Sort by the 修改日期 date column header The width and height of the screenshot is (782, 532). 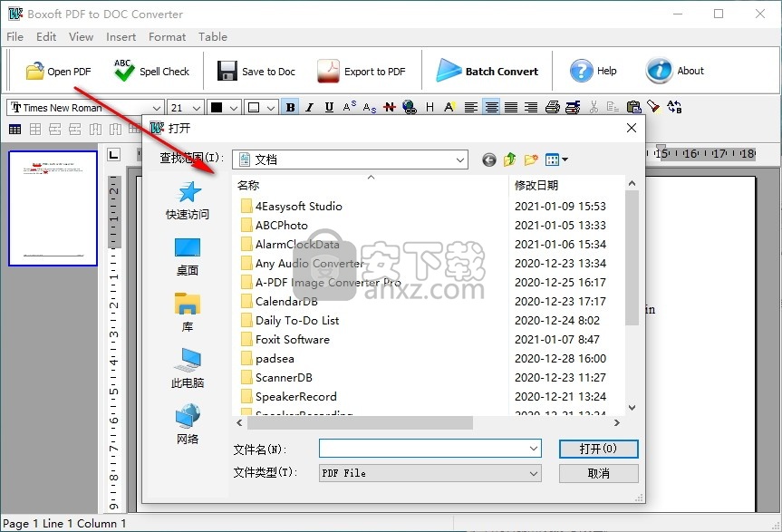coord(566,186)
